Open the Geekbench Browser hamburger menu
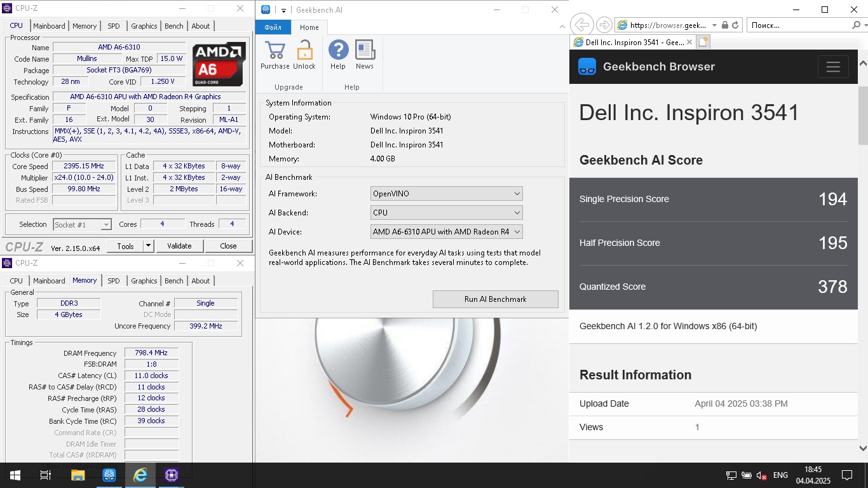 pos(833,67)
